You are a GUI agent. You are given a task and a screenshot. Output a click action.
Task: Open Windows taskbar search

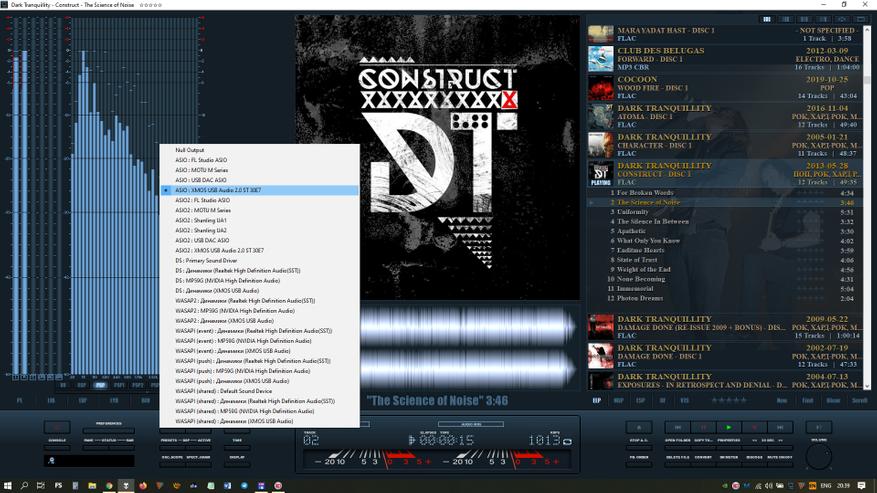point(24,486)
